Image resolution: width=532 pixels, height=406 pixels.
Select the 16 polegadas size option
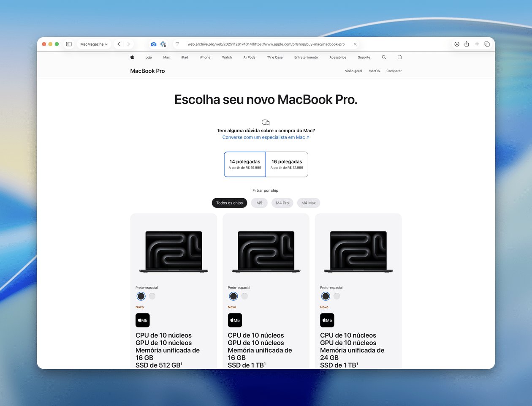(x=287, y=164)
